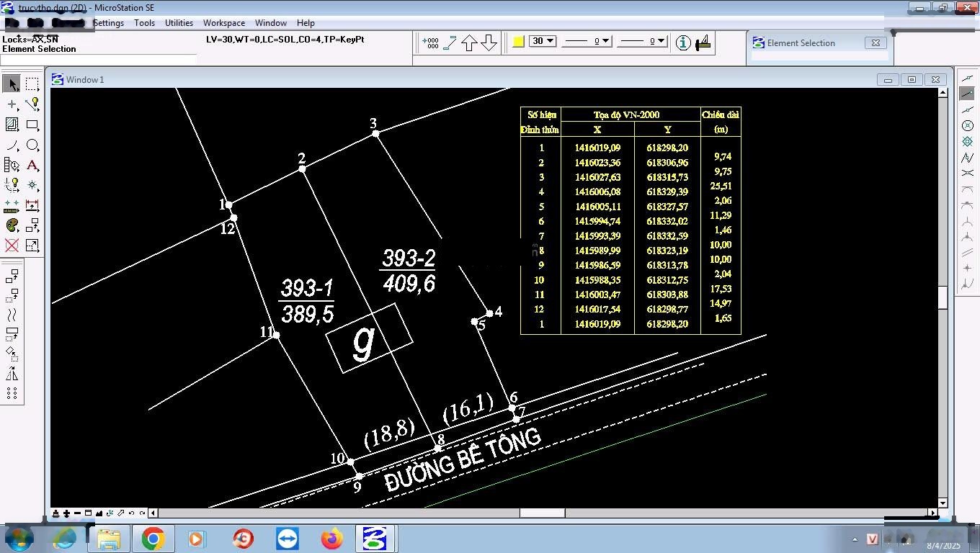The height and width of the screenshot is (553, 980).
Task: Open the Workspace menu
Action: pyautogui.click(x=223, y=23)
